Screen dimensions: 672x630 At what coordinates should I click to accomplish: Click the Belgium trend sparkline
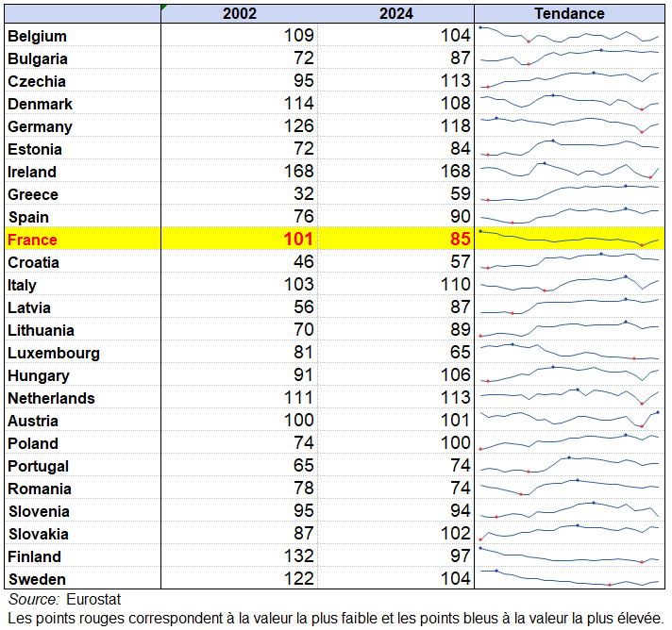569,35
